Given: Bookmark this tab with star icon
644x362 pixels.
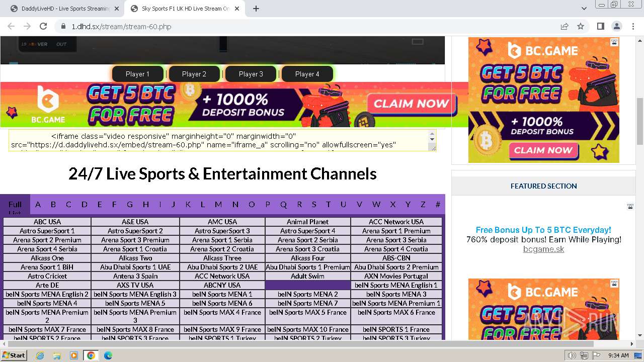Looking at the screenshot, I should click(581, 26).
